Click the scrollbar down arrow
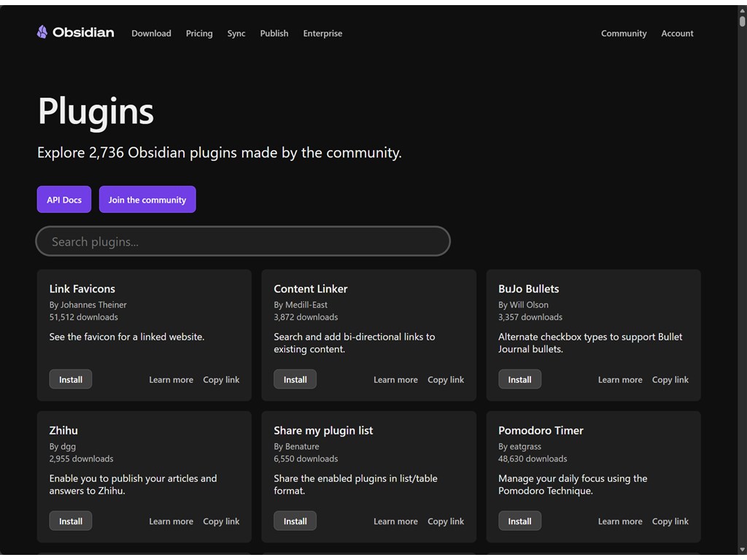The width and height of the screenshot is (747, 560). (x=742, y=549)
